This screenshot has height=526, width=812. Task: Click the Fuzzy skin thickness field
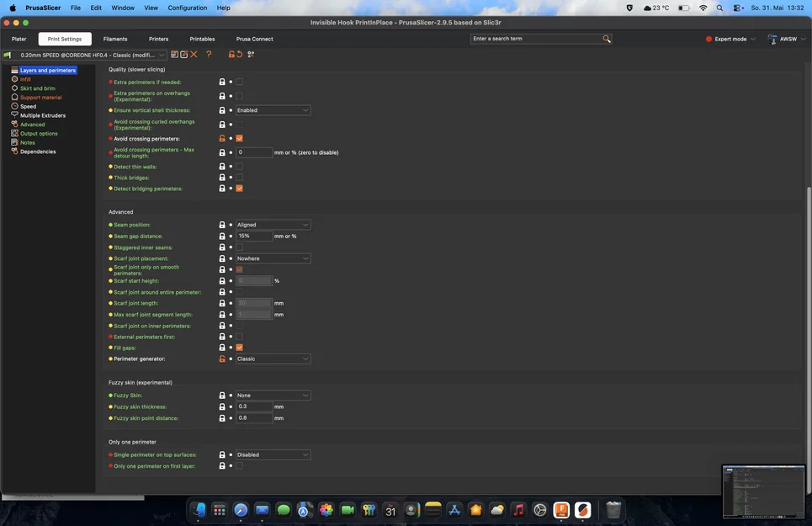[254, 406]
